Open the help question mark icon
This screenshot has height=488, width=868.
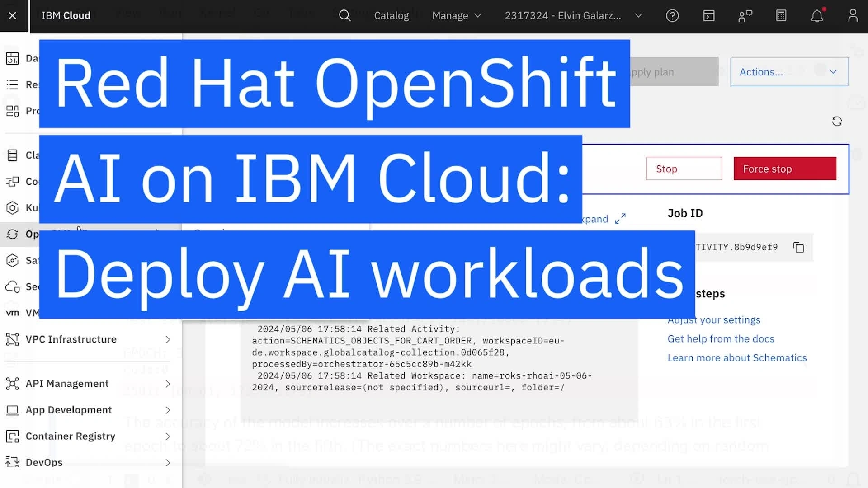(x=672, y=16)
